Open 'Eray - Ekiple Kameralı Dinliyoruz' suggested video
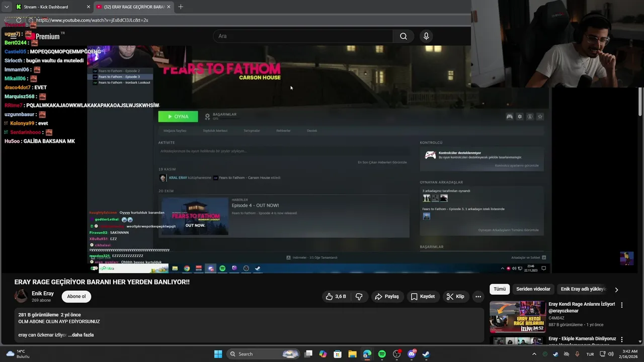This screenshot has width=644, height=362. pos(582,339)
